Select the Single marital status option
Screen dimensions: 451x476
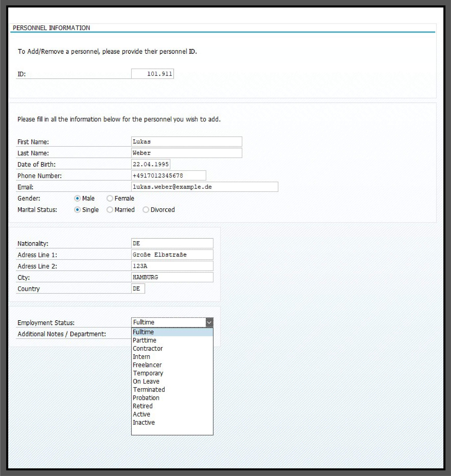[x=77, y=210]
